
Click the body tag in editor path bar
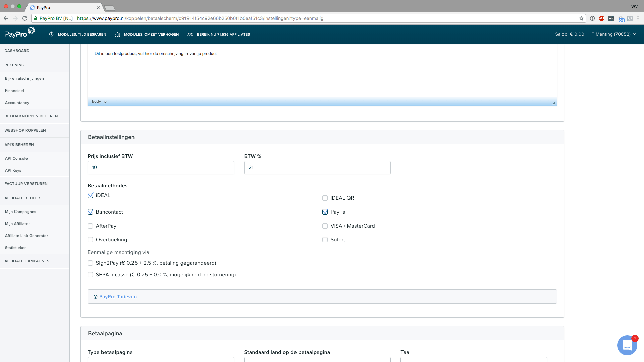(x=96, y=101)
